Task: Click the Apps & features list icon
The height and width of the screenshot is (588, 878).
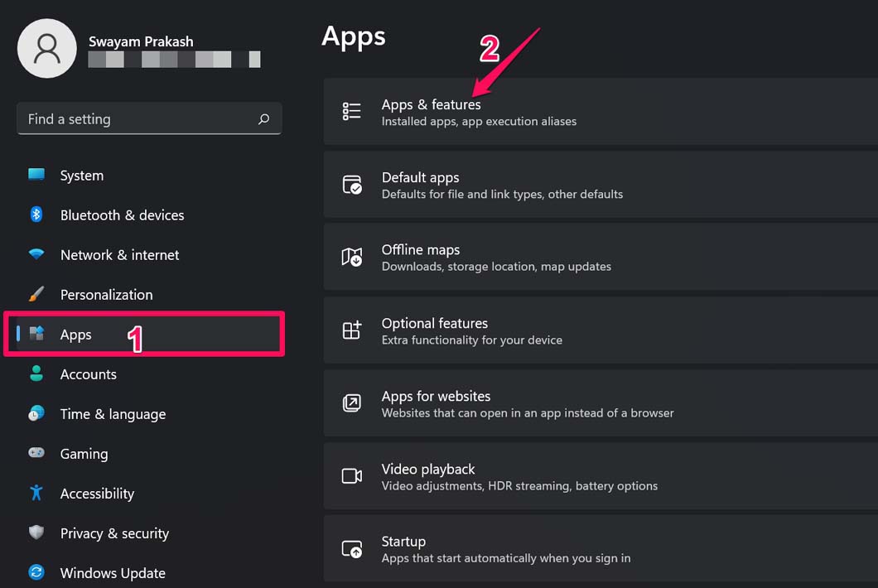Action: pos(352,111)
